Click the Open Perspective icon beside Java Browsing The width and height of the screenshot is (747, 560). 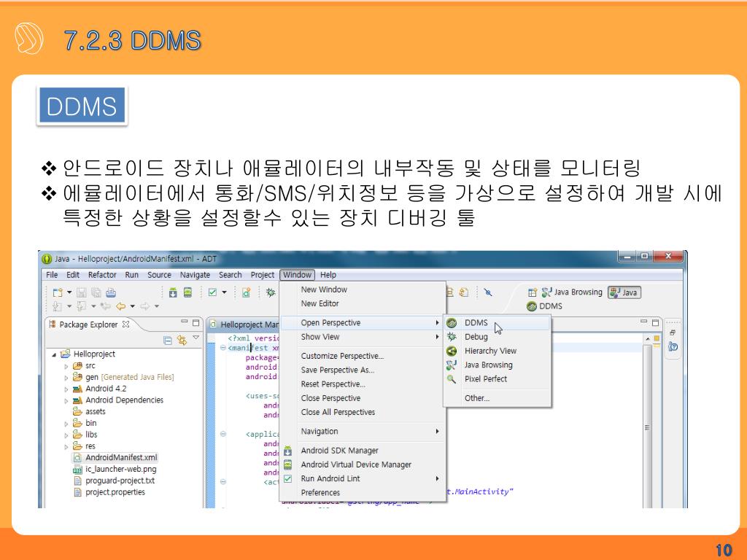(532, 292)
